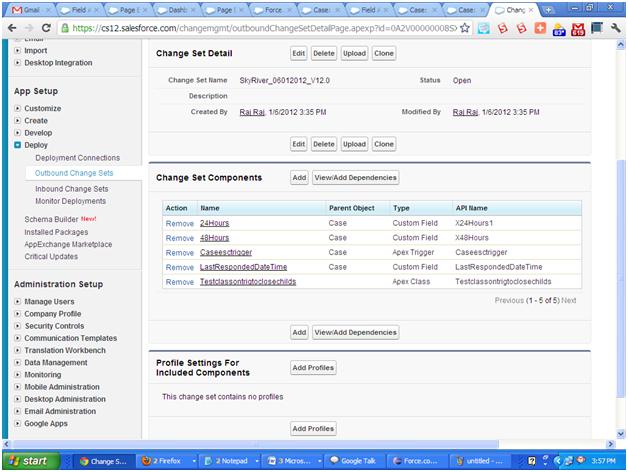Image resolution: width=628 pixels, height=472 pixels.
Task: Open Inbound Change Sets link
Action: click(x=72, y=189)
